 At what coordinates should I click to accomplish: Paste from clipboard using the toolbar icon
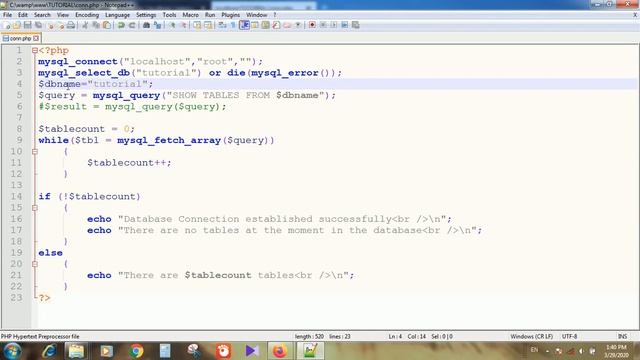[x=107, y=25]
